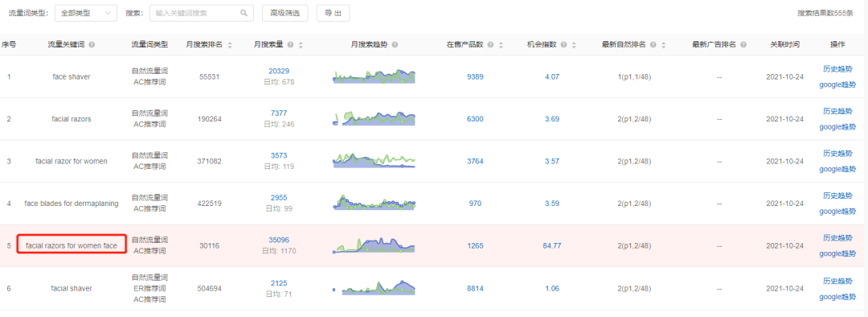Sort by 月搜索排名 column
The height and width of the screenshot is (317, 868).
click(x=230, y=45)
